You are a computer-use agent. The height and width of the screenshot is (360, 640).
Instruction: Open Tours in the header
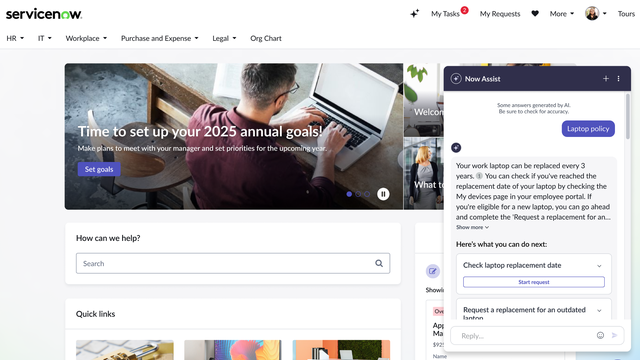tap(626, 14)
